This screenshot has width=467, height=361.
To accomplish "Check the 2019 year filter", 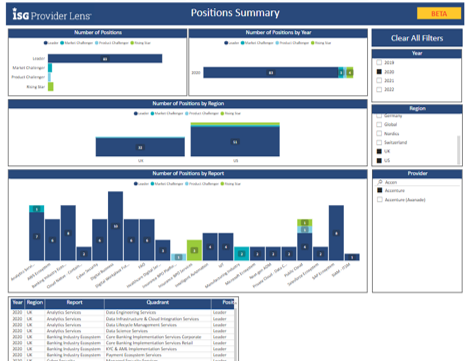I will click(x=379, y=62).
